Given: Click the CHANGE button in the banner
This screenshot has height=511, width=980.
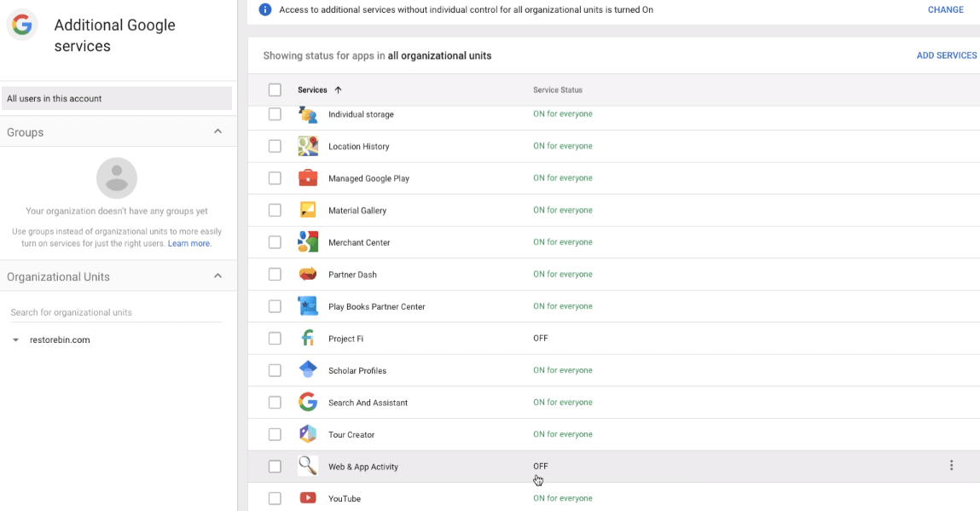Looking at the screenshot, I should [946, 9].
